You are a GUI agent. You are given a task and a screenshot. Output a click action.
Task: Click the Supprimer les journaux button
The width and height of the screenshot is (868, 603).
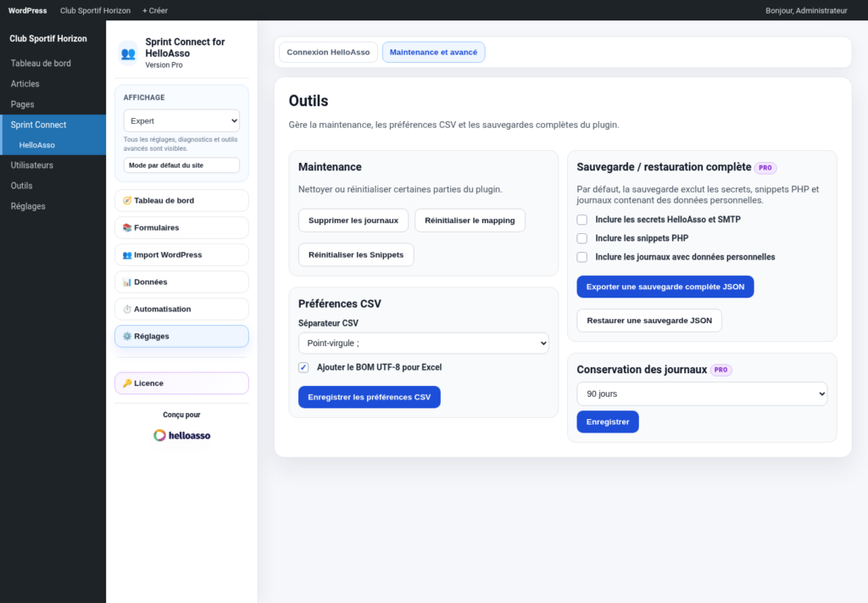pyautogui.click(x=353, y=221)
